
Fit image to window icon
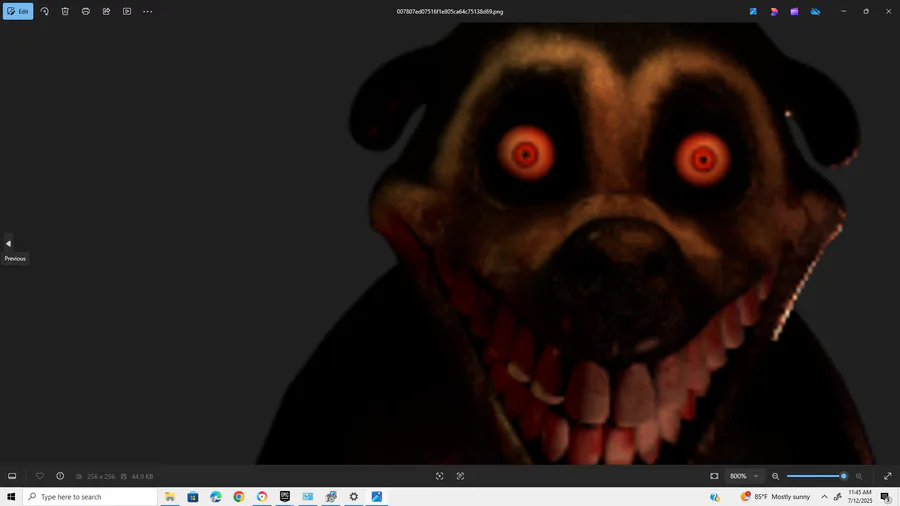point(714,476)
